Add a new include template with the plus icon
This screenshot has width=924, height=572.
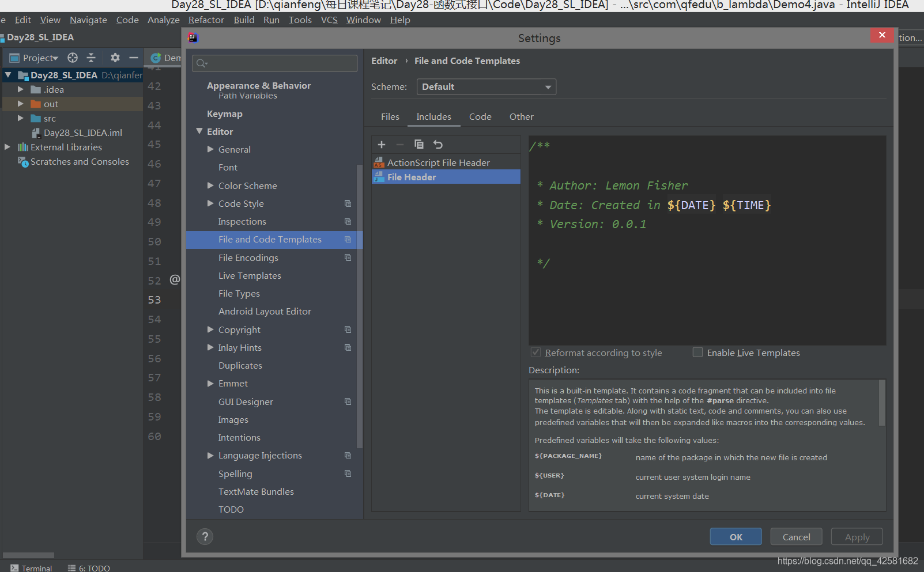381,145
